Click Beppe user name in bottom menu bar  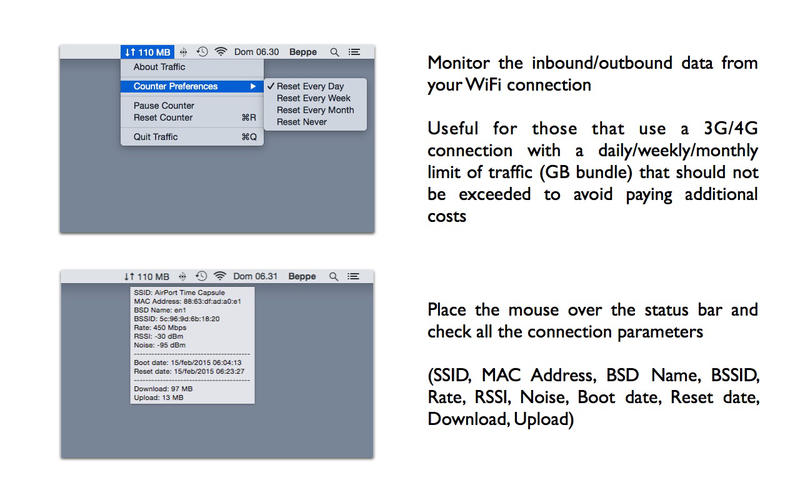click(x=302, y=276)
